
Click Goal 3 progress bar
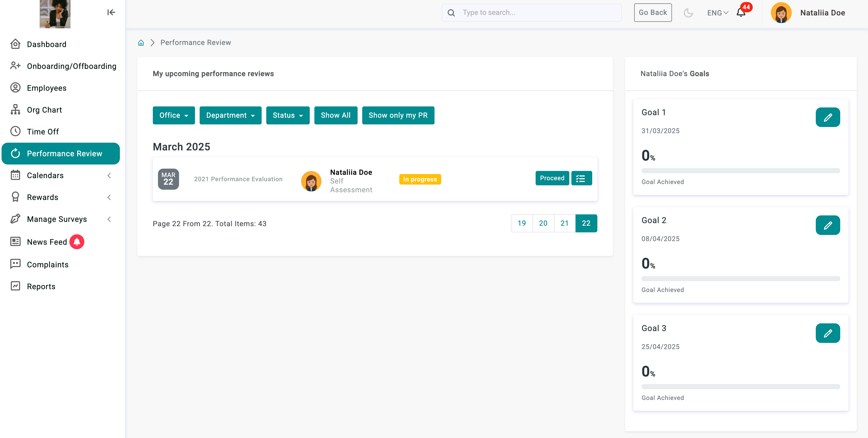tap(741, 387)
